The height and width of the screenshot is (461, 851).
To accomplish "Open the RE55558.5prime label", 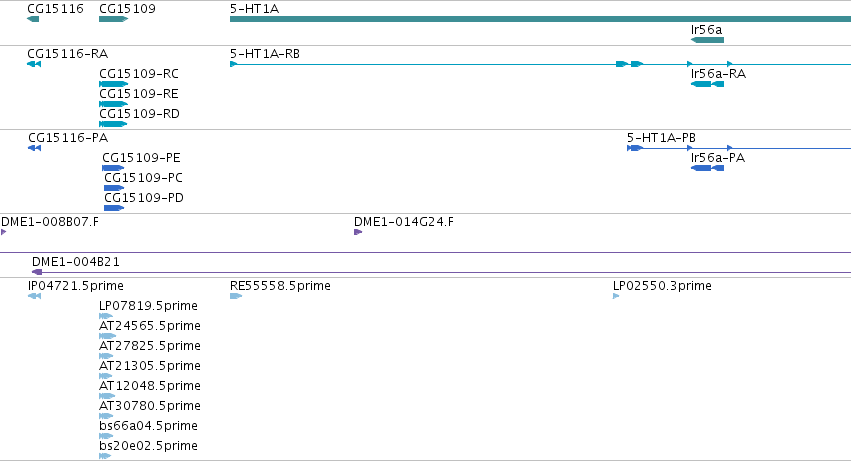I will click(280, 286).
